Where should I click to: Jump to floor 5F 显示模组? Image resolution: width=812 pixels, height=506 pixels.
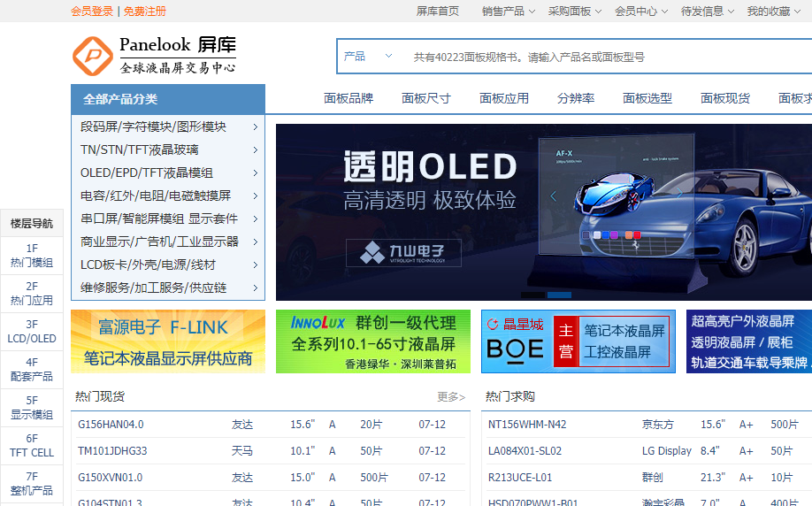32,408
